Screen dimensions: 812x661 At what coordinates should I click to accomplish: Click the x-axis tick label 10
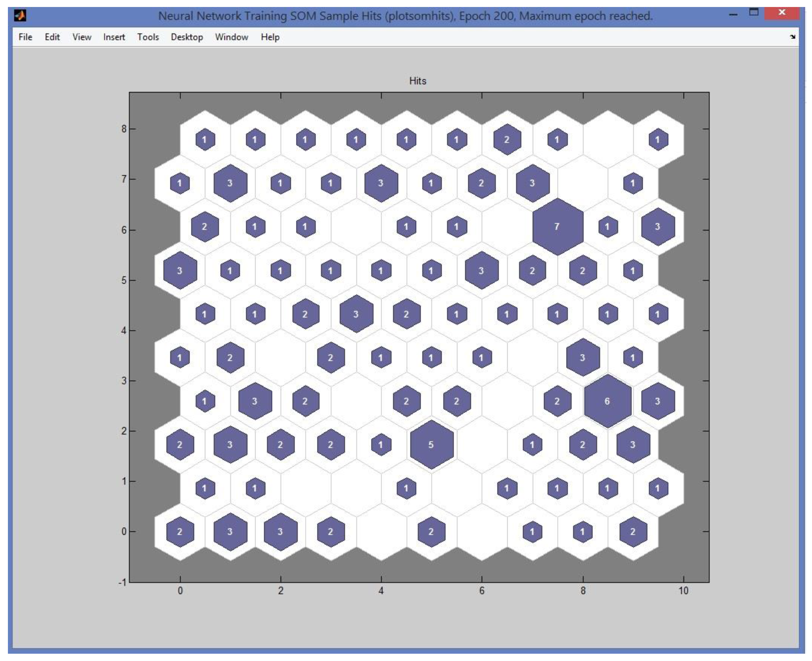click(683, 591)
